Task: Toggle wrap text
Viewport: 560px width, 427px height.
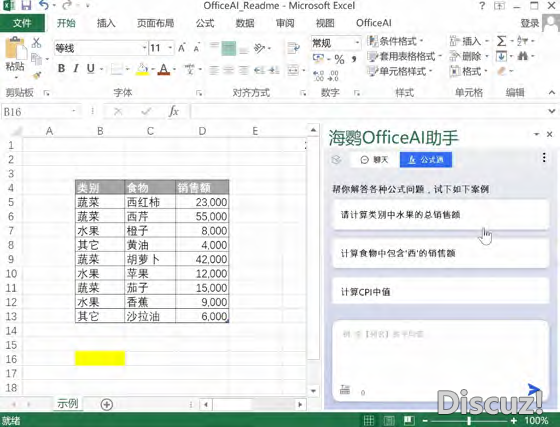Action: [x=293, y=48]
